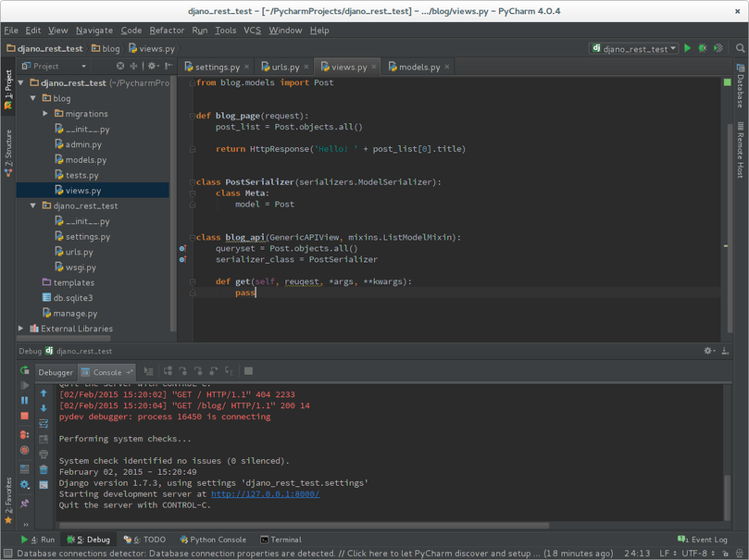Viewport: 749px width, 560px height.
Task: Open tests.py in the project tree
Action: (81, 175)
